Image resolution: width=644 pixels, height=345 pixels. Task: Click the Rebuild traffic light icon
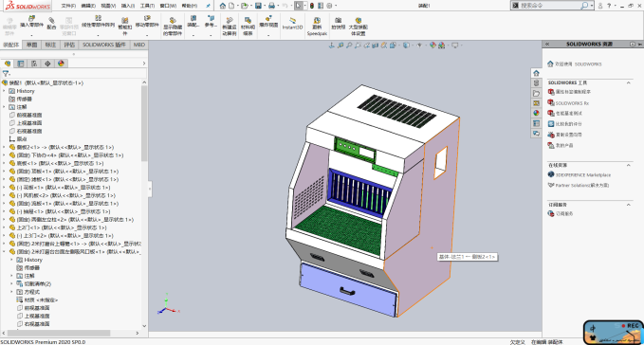tap(312, 6)
